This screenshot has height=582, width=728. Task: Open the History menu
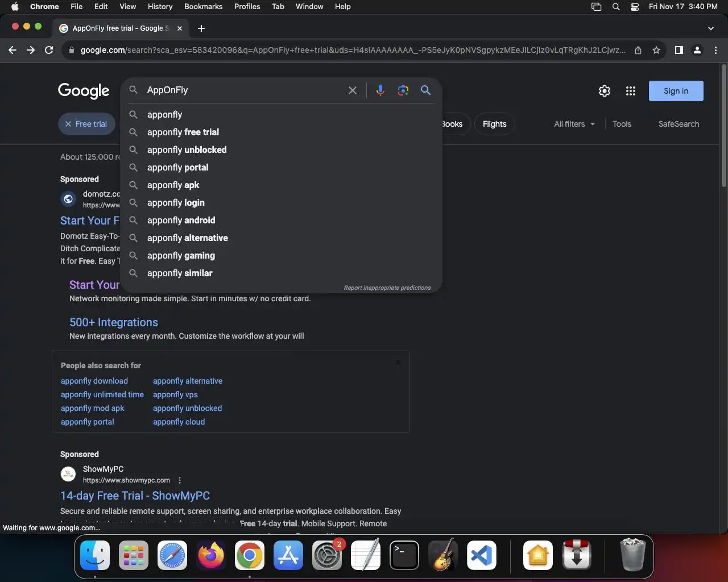tap(160, 7)
